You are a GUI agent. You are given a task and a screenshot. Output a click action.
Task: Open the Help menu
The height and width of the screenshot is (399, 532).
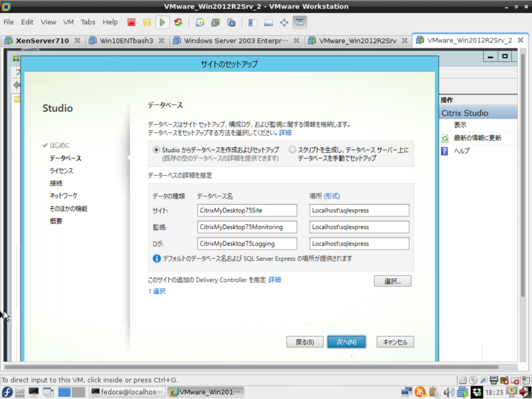tap(110, 22)
